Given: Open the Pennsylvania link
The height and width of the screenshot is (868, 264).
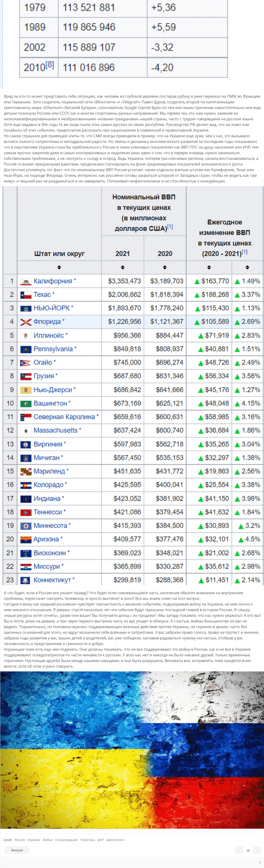Looking at the screenshot, I should (x=53, y=349).
